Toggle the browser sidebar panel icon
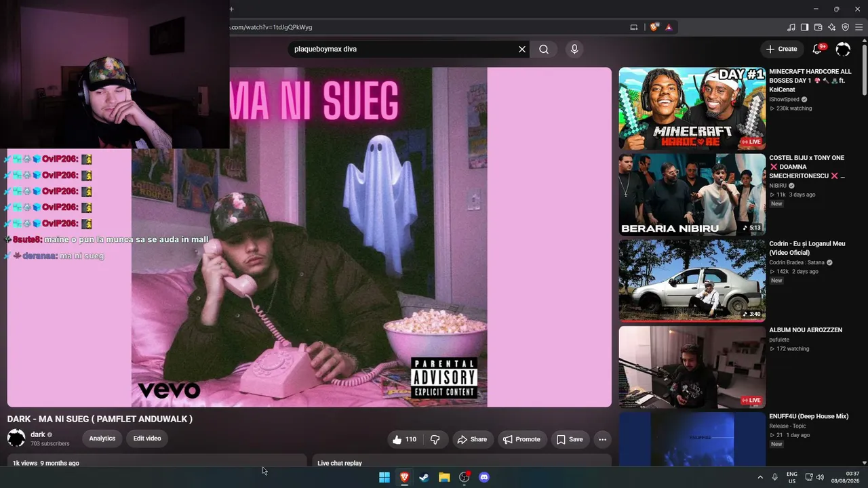 coord(804,27)
